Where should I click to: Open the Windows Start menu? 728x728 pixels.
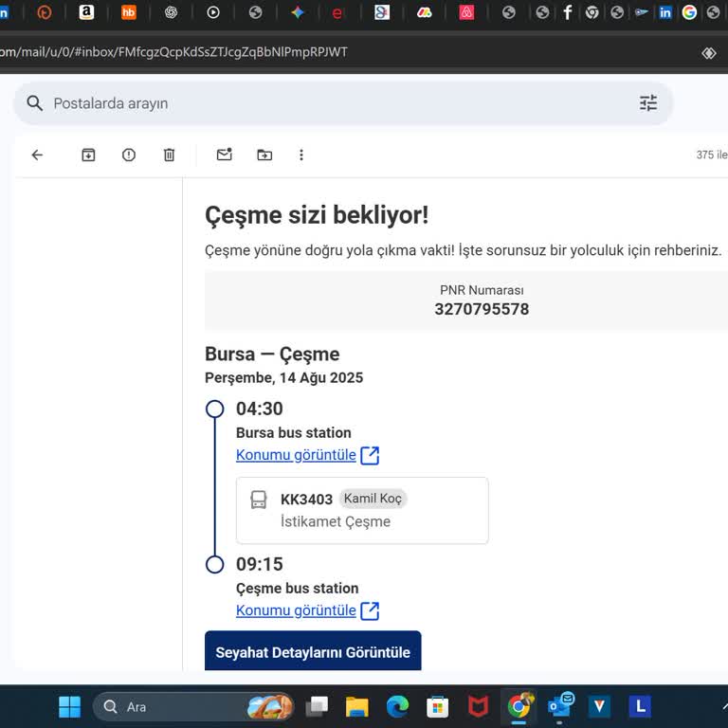click(x=69, y=706)
